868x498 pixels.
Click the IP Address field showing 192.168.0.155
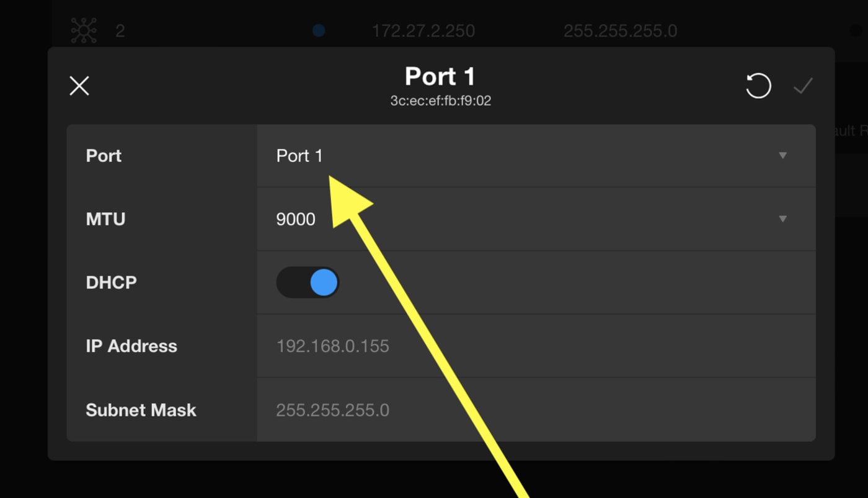(x=333, y=346)
